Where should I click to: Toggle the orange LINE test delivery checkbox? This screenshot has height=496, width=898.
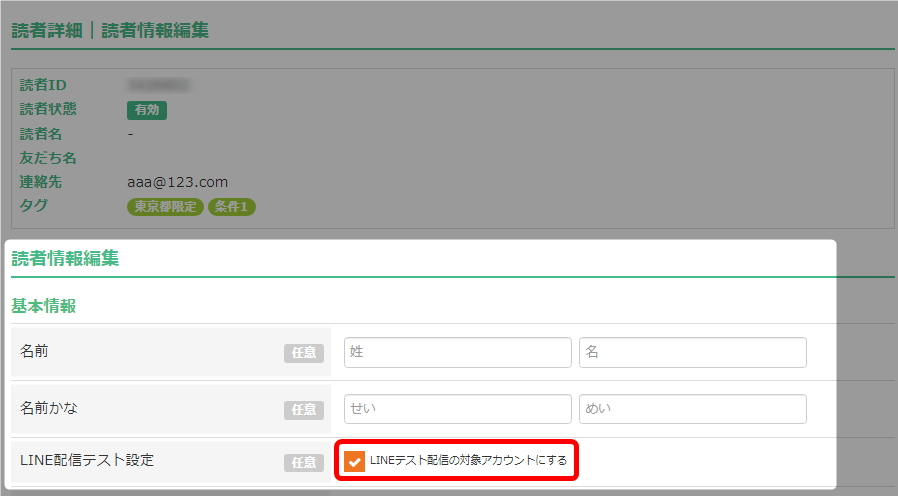point(355,461)
